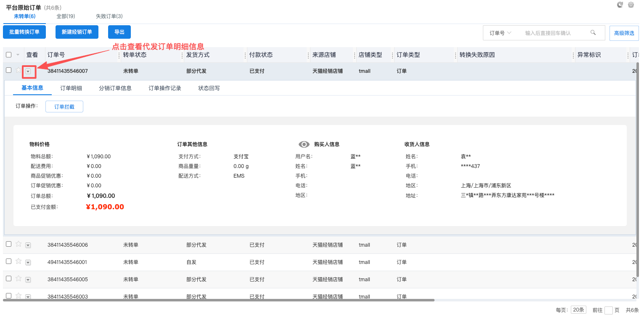Select the 基本信息 tab
Screen dimensions: 644x317
click(32, 88)
